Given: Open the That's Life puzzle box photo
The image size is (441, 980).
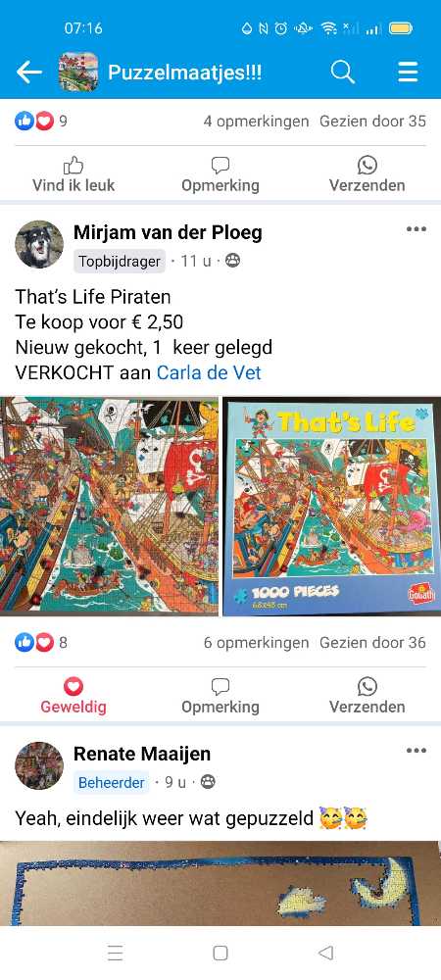Looking at the screenshot, I should pos(331,506).
